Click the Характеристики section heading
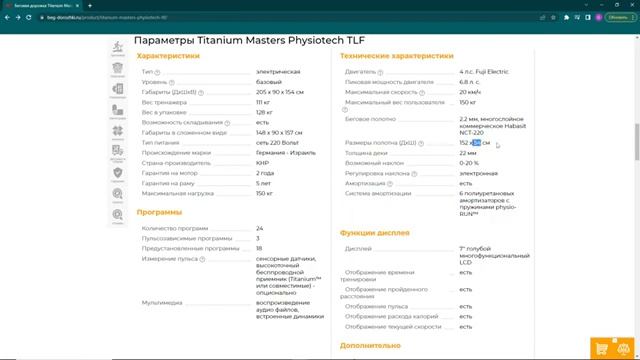Image resolution: width=640 pixels, height=360 pixels. pyautogui.click(x=168, y=56)
